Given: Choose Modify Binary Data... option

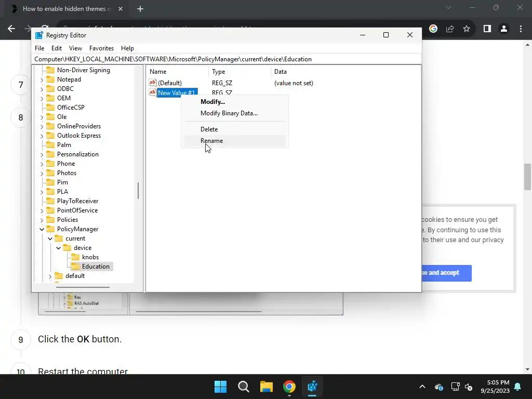Looking at the screenshot, I should click(229, 113).
